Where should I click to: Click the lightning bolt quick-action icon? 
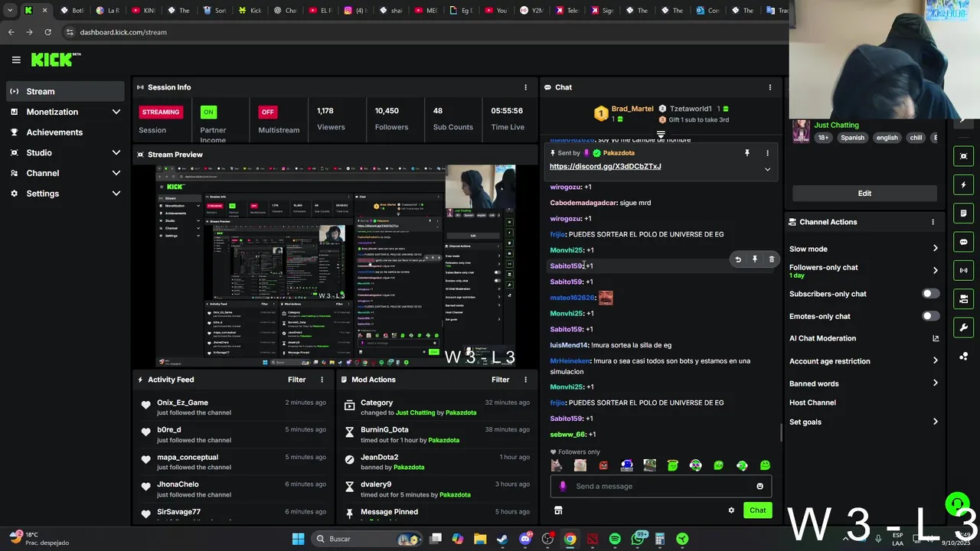coord(963,185)
